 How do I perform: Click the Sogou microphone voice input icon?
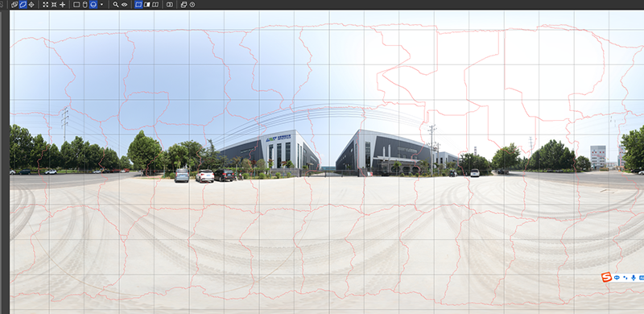point(634,278)
